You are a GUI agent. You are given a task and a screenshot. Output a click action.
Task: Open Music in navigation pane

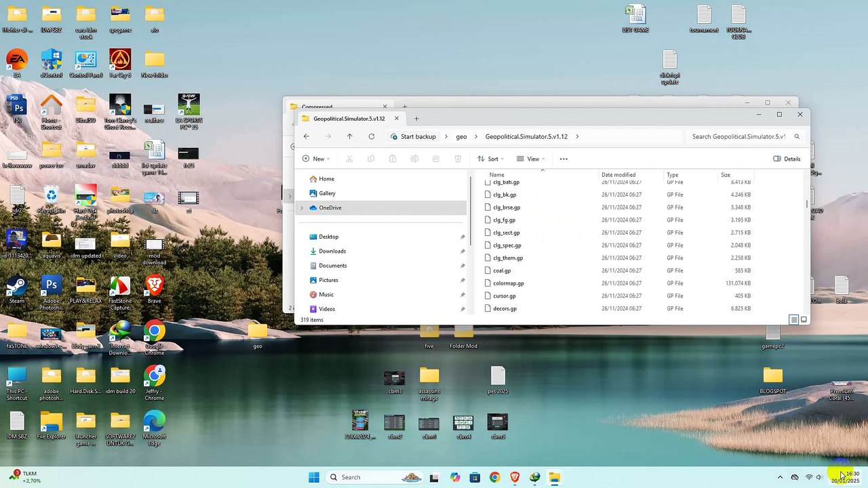click(x=326, y=294)
